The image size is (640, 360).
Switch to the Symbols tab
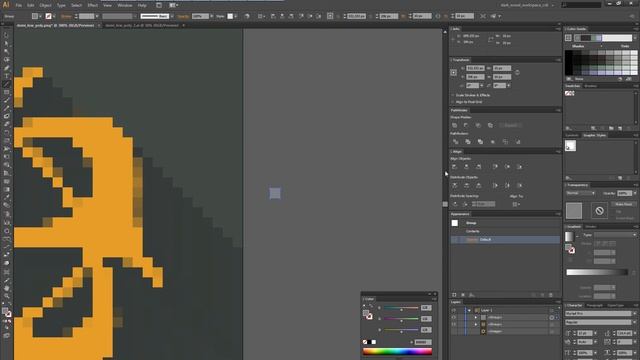(x=572, y=135)
